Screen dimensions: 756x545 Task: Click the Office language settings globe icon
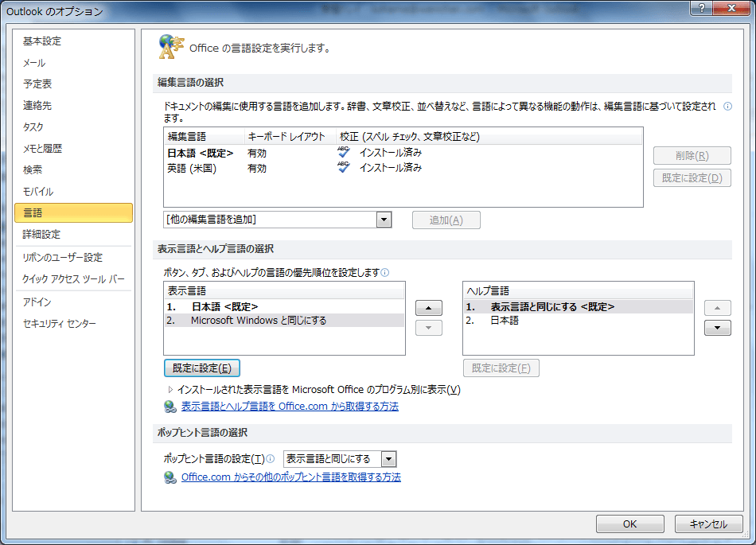(171, 47)
